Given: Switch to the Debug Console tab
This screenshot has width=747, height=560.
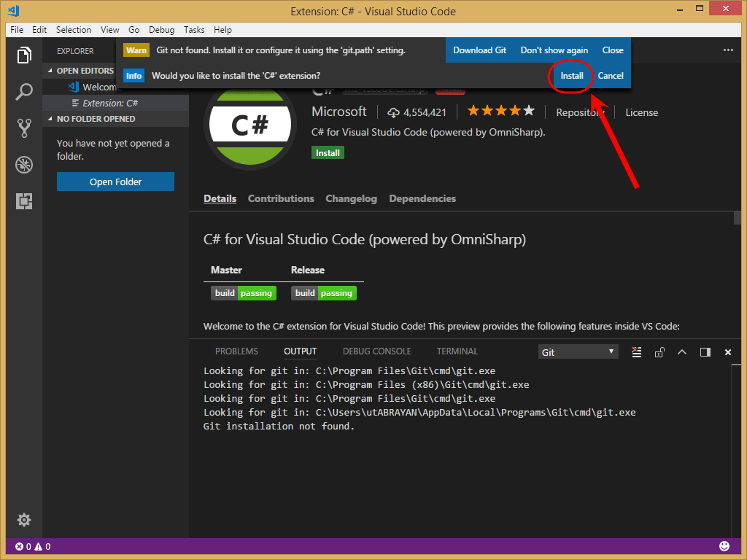Looking at the screenshot, I should coord(377,351).
